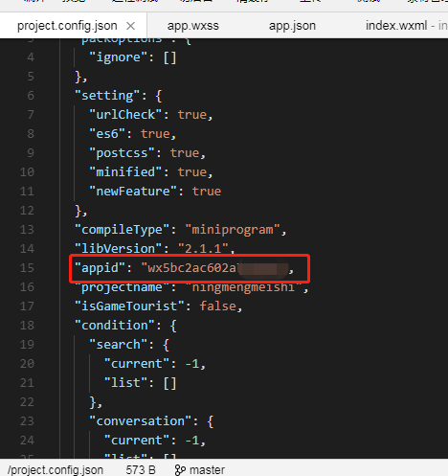448x476 pixels.
Task: Switch to the index.wxml tab
Action: 396,26
